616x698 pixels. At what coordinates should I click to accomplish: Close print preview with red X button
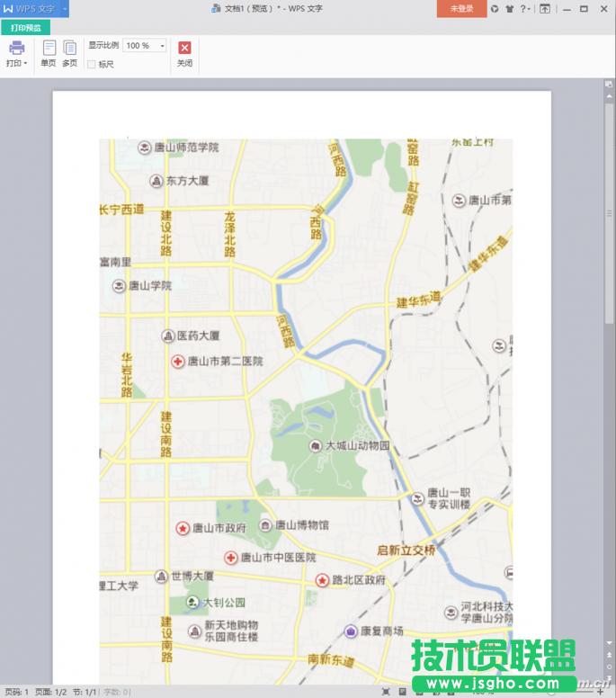click(x=184, y=49)
